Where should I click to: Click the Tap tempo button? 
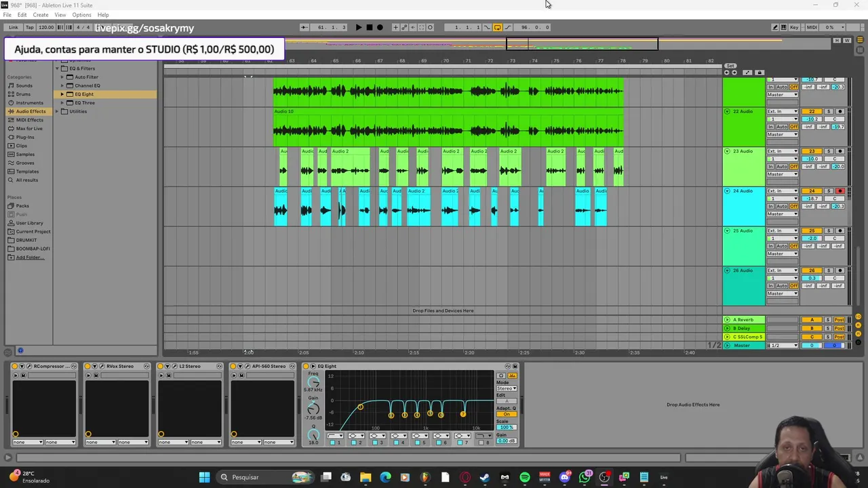(30, 27)
